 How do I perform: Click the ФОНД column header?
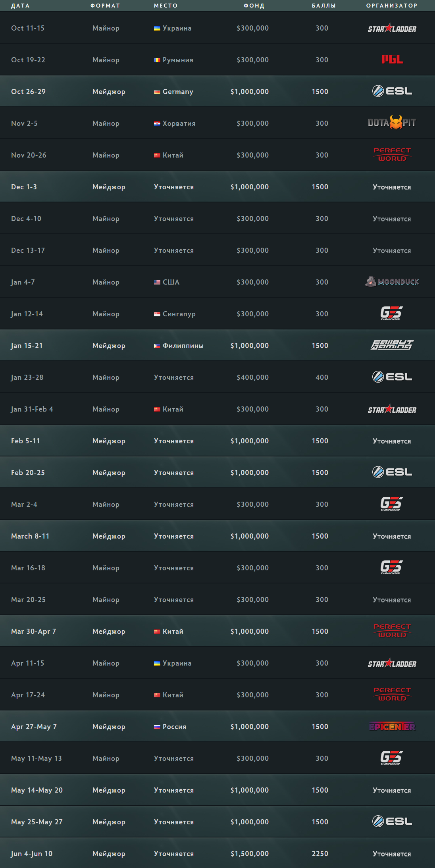coord(254,6)
